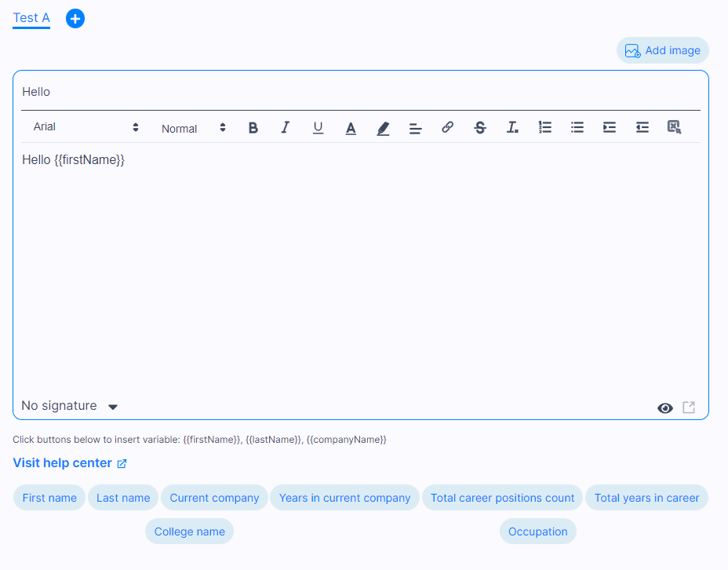This screenshot has height=570, width=728.
Task: Open the text alignment options
Action: tap(416, 128)
